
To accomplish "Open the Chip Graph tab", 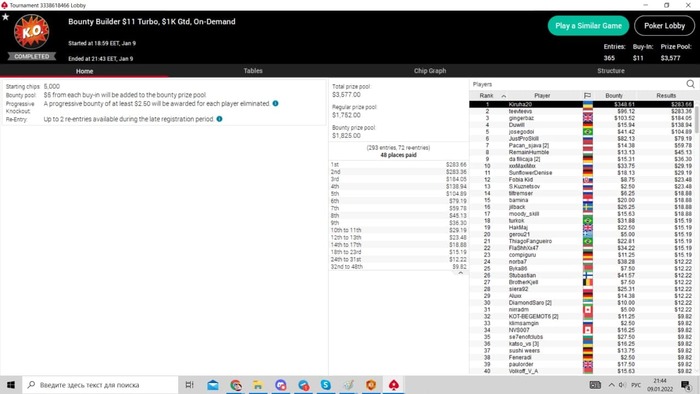I will (x=429, y=71).
